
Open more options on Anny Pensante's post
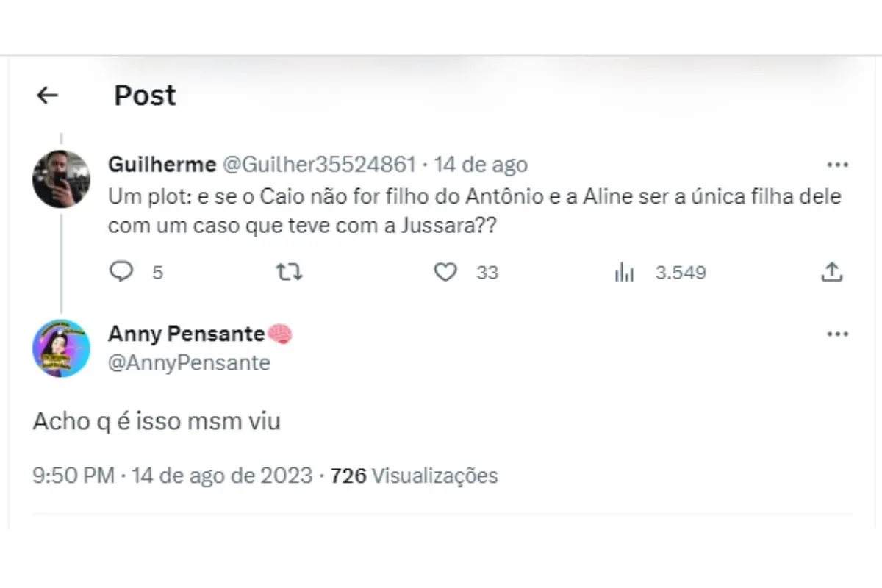coord(837,334)
